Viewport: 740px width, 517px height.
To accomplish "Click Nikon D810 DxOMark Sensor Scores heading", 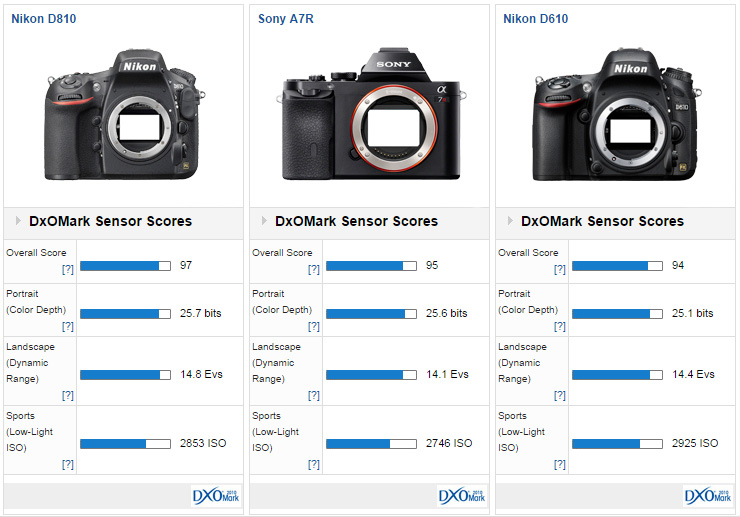I will point(111,221).
